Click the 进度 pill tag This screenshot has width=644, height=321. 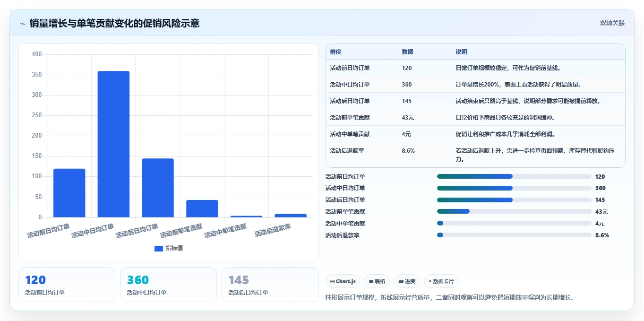coord(407,281)
